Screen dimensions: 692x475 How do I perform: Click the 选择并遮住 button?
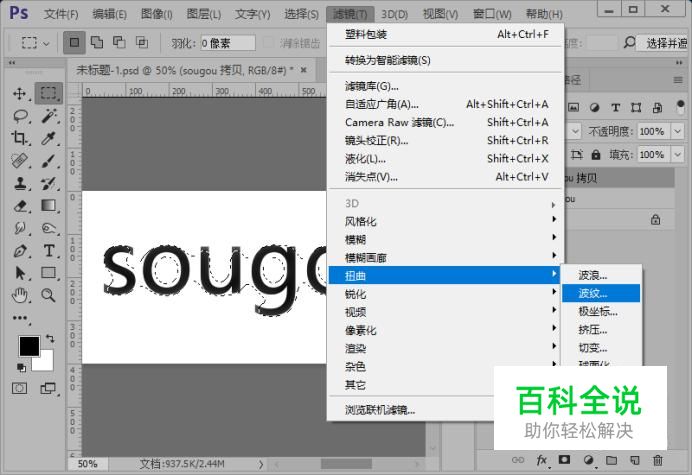664,43
